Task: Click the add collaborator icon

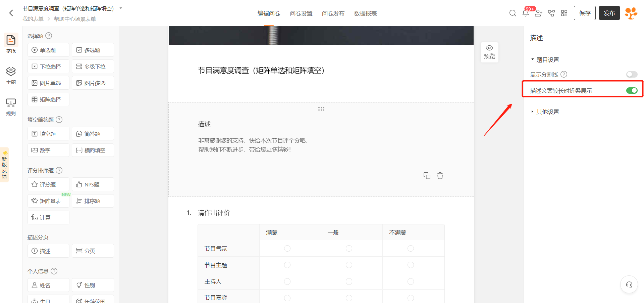Action: (539, 13)
